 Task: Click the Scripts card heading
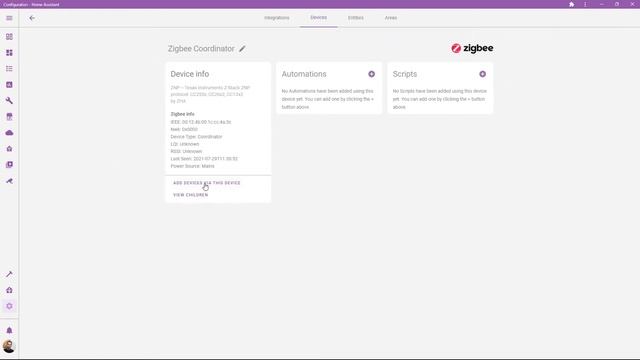tap(405, 74)
